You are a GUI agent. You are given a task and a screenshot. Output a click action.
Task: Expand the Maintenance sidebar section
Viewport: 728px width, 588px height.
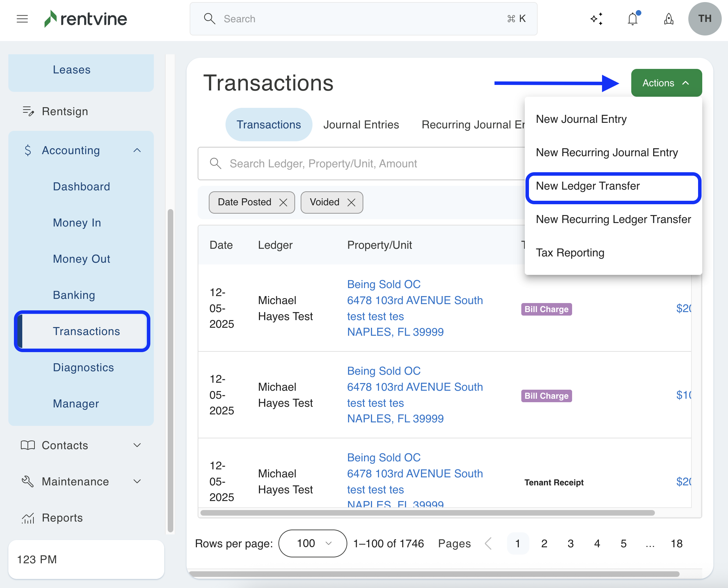137,482
